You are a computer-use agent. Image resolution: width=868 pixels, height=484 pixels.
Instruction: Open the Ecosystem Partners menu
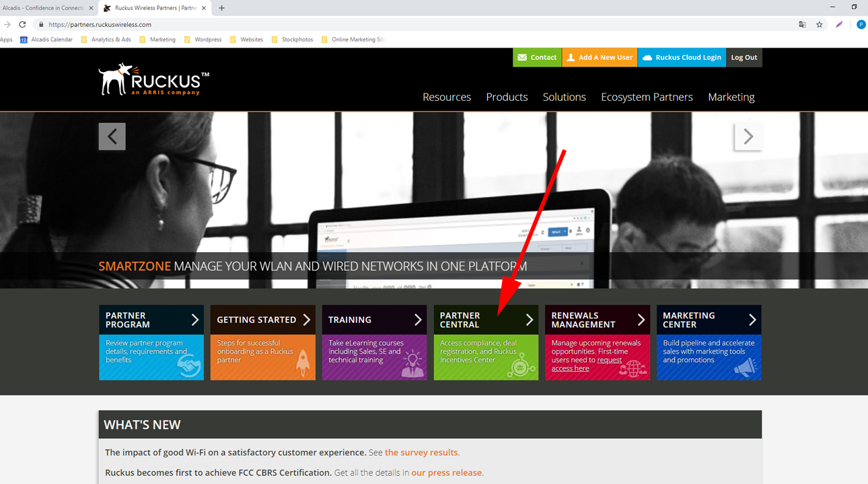(x=647, y=97)
